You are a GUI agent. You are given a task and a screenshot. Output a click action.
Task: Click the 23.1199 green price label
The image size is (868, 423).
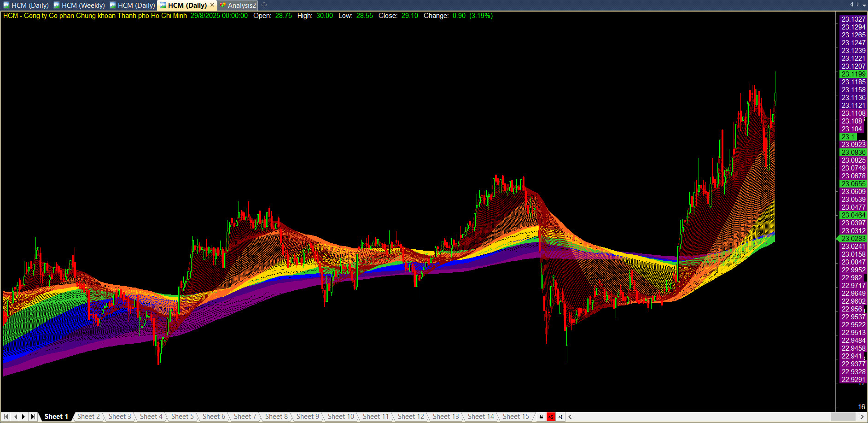(853, 74)
